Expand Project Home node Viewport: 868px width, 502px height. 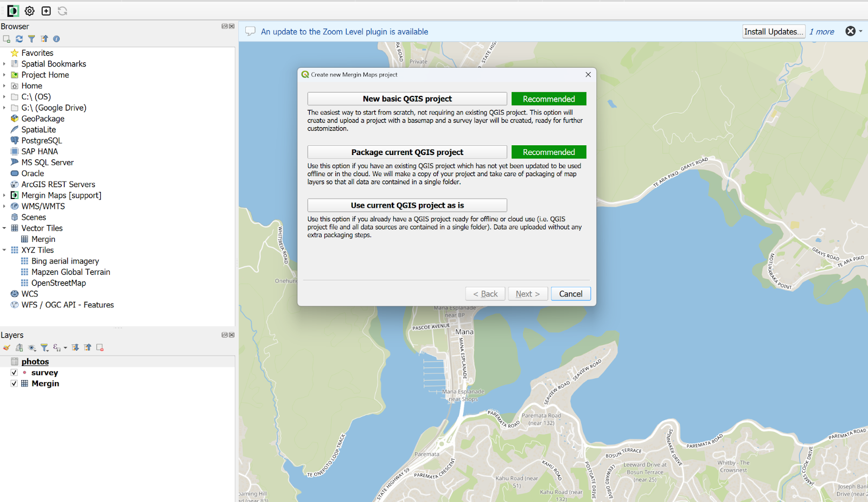4,75
